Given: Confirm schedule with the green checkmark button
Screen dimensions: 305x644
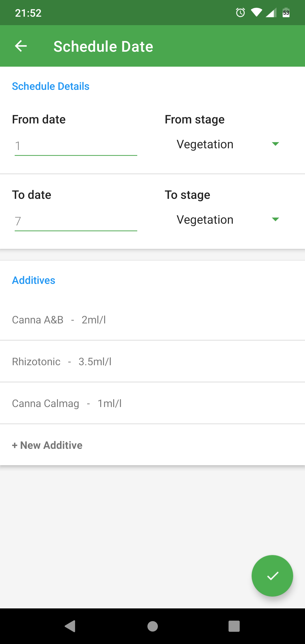Looking at the screenshot, I should pos(272,576).
